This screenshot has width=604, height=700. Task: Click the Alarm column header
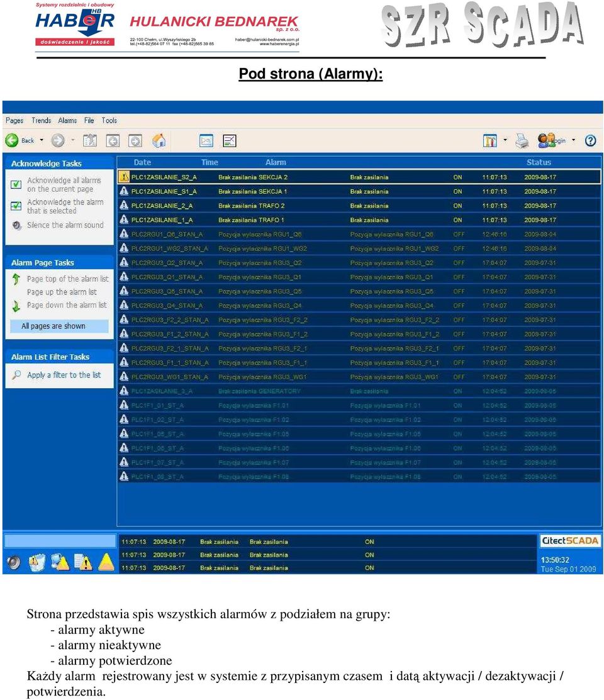click(x=276, y=162)
